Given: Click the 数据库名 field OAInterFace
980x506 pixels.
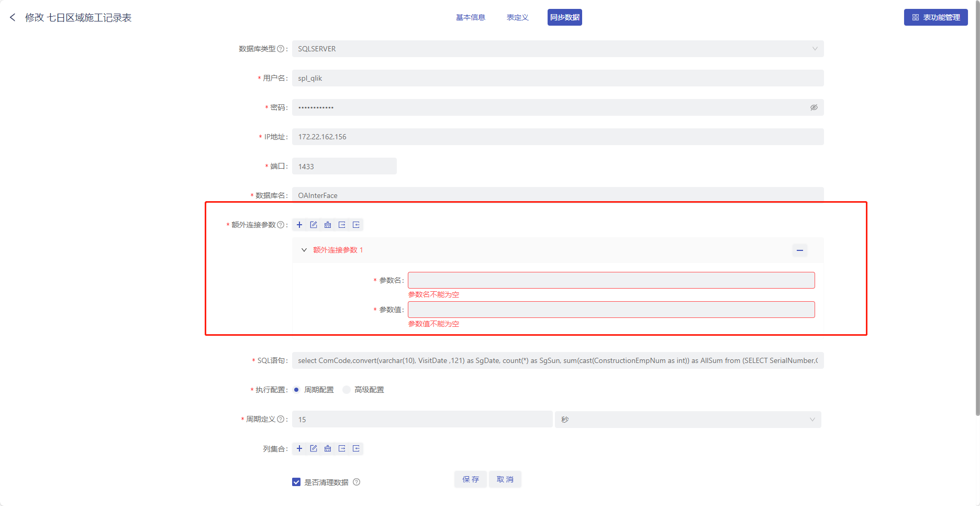Looking at the screenshot, I should point(558,194).
